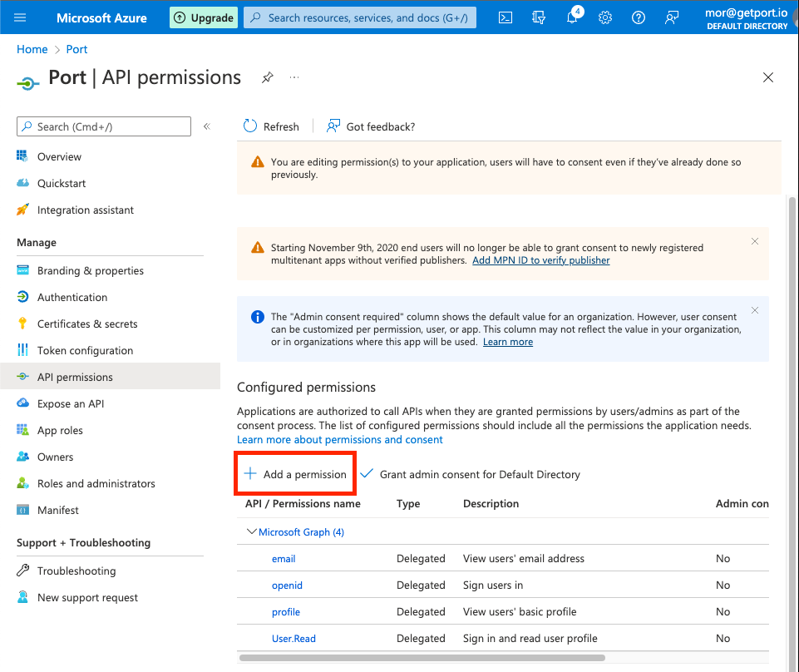Dismiss the November 9th warning banner
Screen dimensions: 799x672
755,241
